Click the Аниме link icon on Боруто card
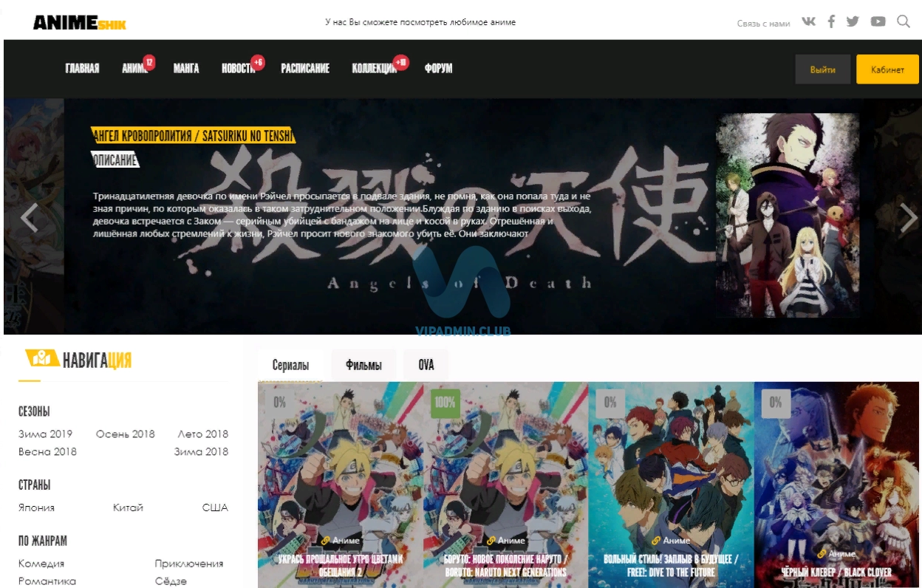922x588 pixels. point(491,541)
